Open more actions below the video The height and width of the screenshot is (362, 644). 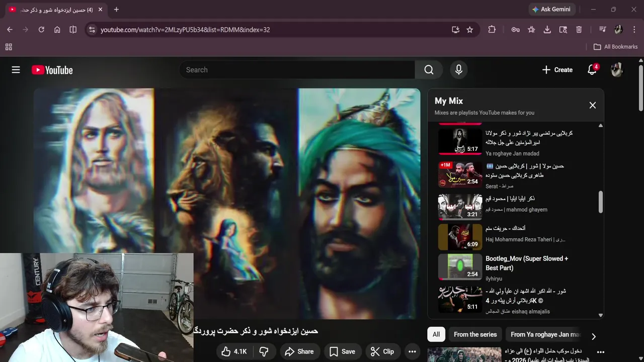pyautogui.click(x=412, y=351)
